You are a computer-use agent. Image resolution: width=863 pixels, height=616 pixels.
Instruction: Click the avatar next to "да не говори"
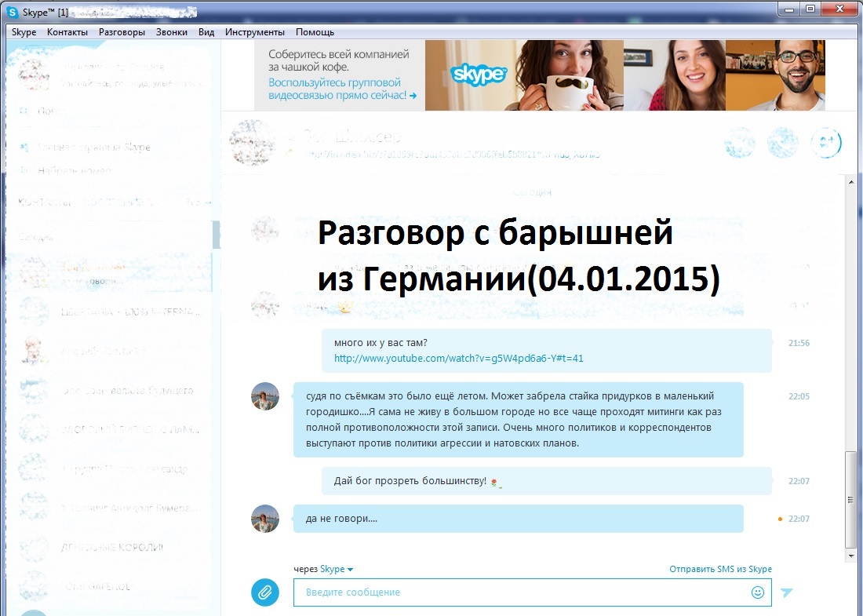(264, 519)
